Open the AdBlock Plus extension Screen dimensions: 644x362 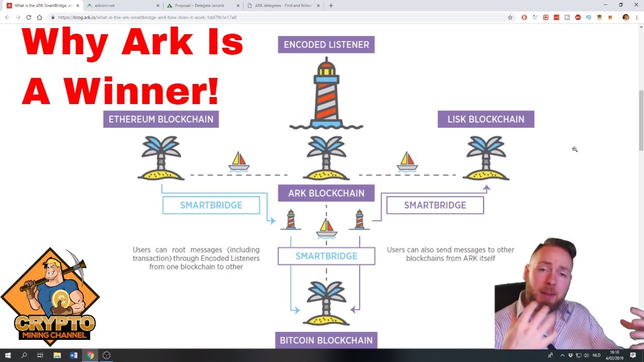point(578,17)
